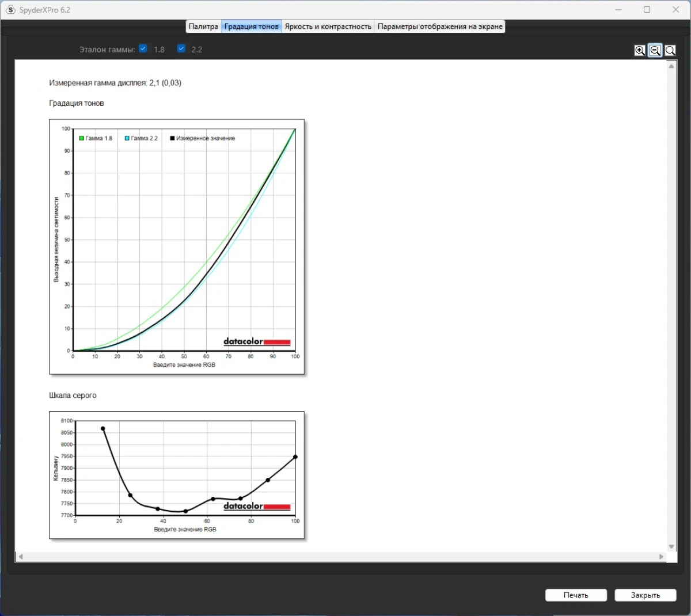The image size is (691, 616).
Task: Click the vertical scrollbar up arrow
Action: coord(671,66)
